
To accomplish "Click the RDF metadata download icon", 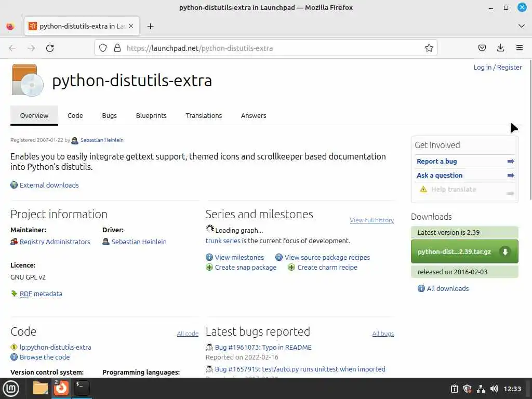I will (14, 294).
